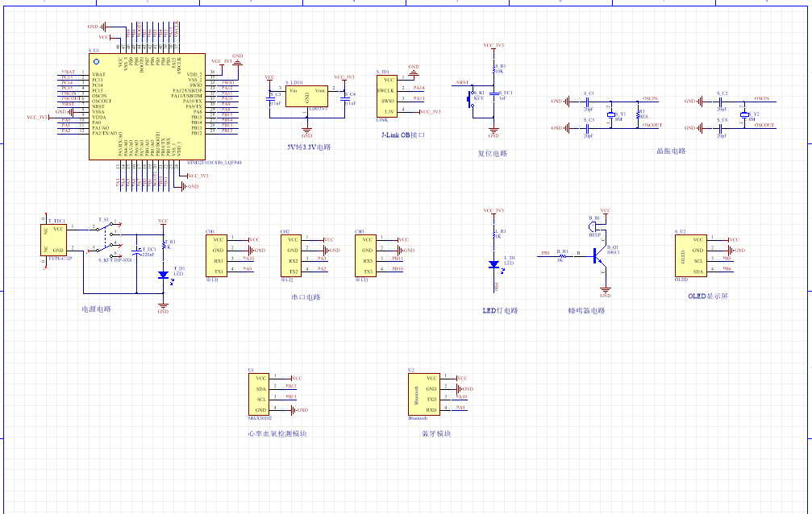
Task: Pick the S9013 transistor symbol
Action: click(600, 257)
